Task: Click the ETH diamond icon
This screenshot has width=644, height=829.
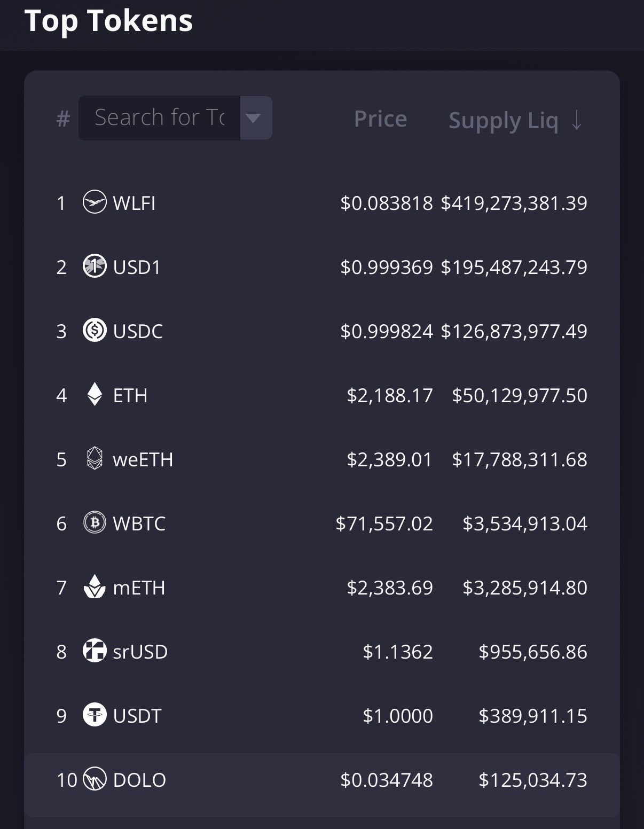Action: coord(95,395)
